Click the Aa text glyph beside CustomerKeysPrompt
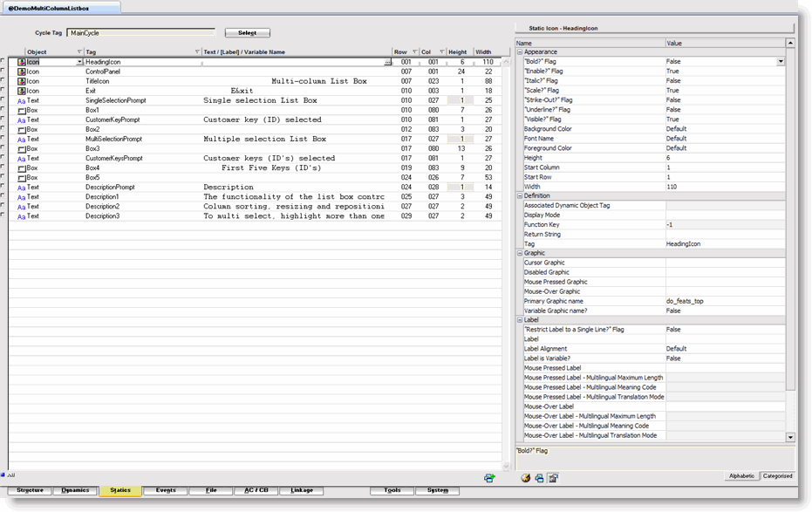812x512 pixels. pyautogui.click(x=21, y=159)
